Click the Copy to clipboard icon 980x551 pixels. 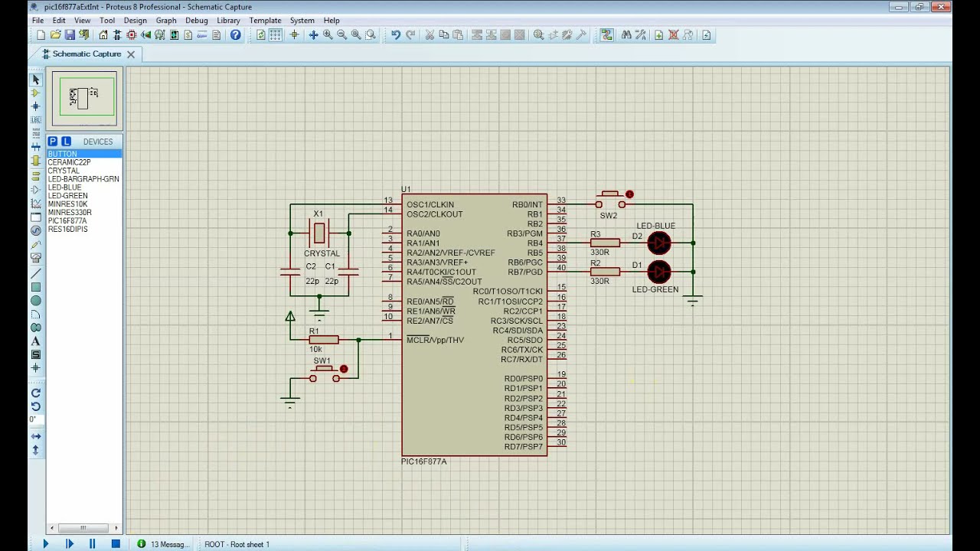[443, 35]
